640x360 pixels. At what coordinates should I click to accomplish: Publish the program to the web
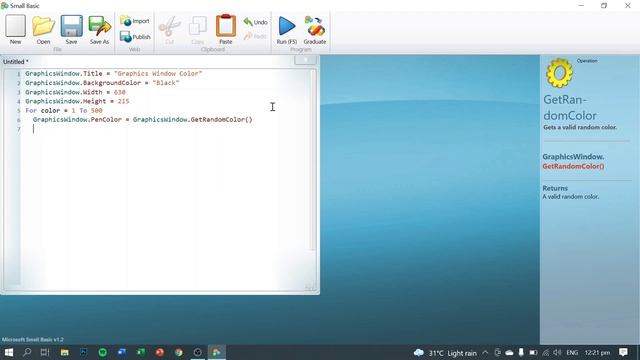(135, 37)
